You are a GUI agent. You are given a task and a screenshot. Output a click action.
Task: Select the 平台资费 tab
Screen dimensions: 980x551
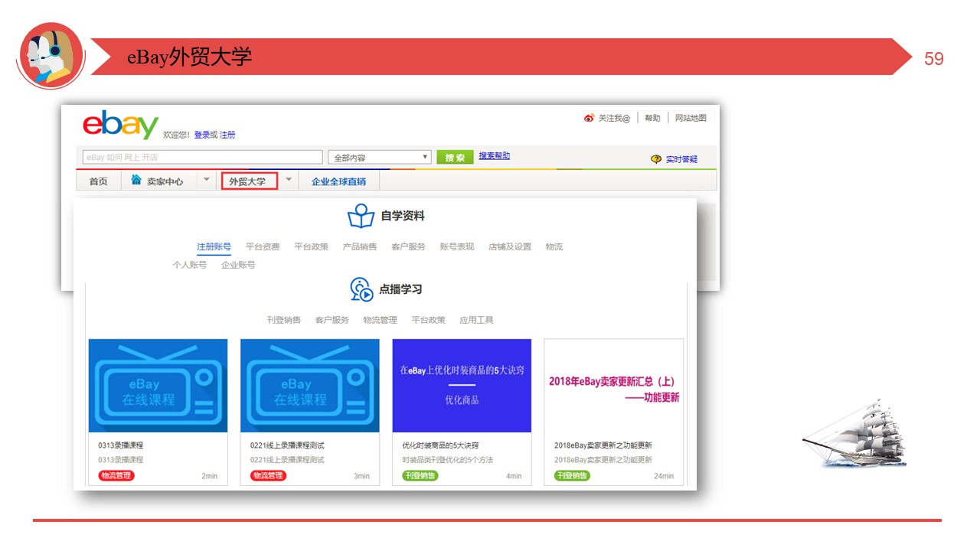tap(263, 246)
